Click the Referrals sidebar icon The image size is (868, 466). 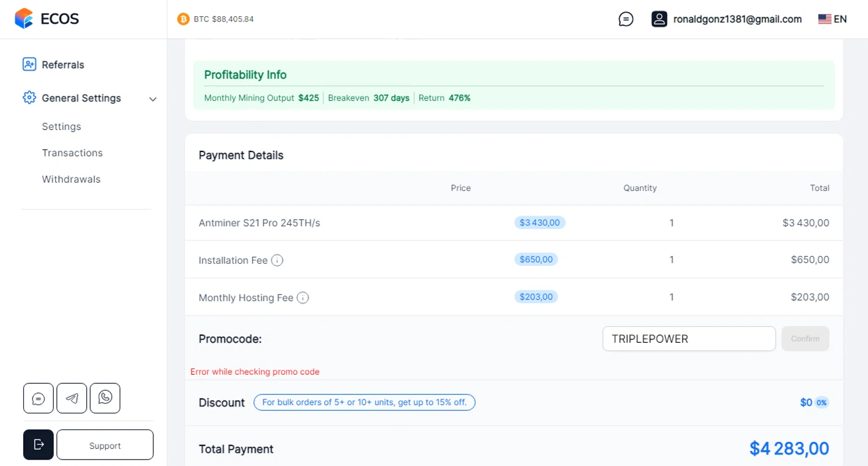pos(30,64)
